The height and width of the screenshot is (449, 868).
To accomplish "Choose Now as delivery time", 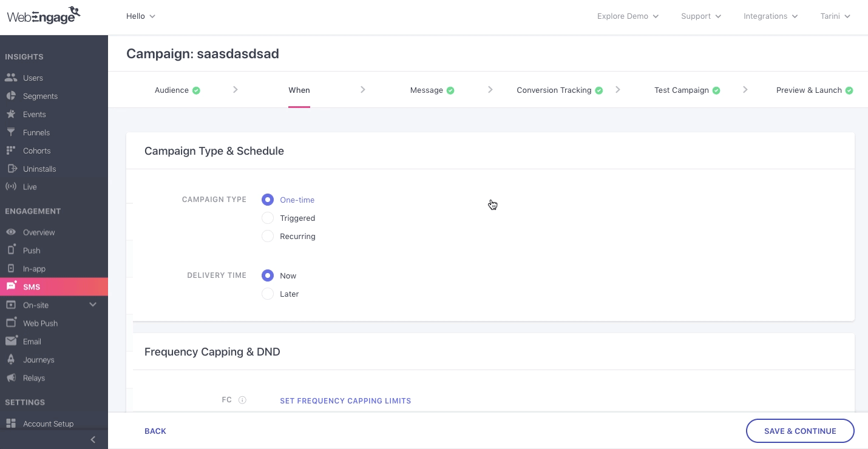I will pyautogui.click(x=268, y=275).
